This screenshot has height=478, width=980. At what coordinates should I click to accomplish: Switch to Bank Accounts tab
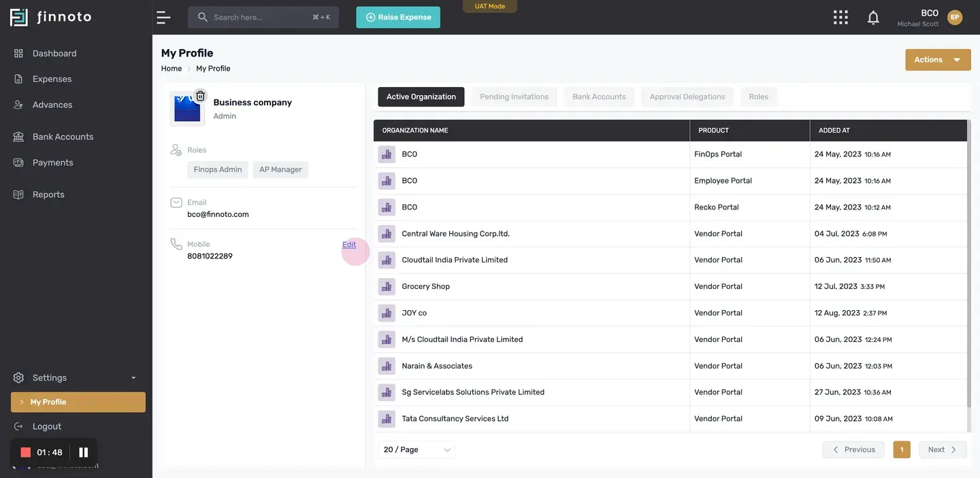pos(599,97)
